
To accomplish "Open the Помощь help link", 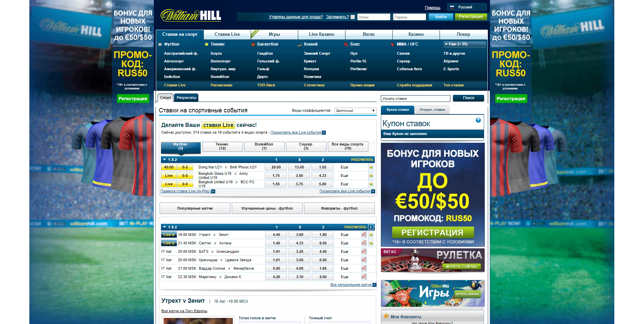I will pos(432,8).
